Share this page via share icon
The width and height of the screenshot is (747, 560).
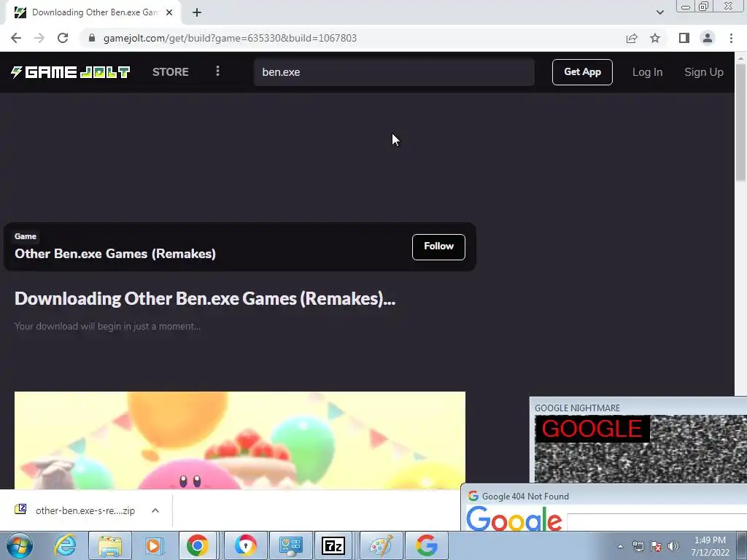pos(632,38)
